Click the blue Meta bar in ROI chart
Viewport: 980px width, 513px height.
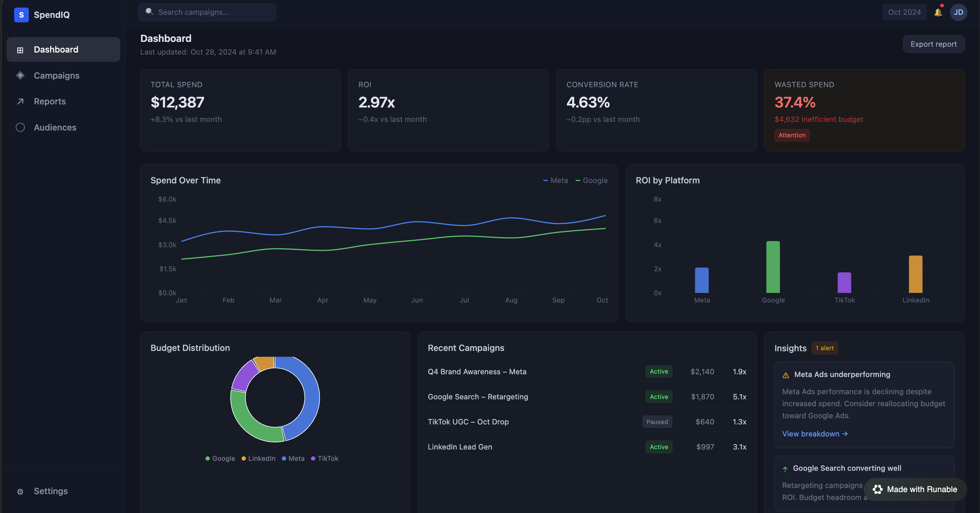point(702,280)
